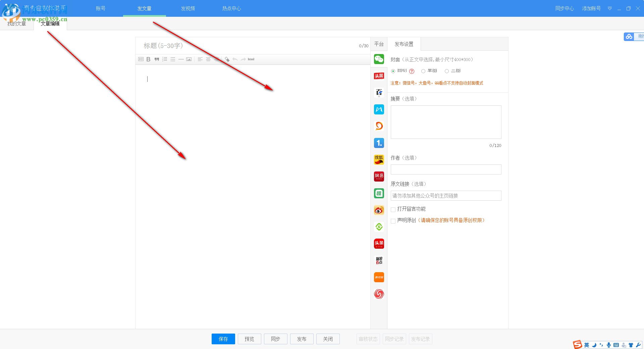Check 审核状态 review status
This screenshot has height=349, width=644.
pyautogui.click(x=368, y=339)
